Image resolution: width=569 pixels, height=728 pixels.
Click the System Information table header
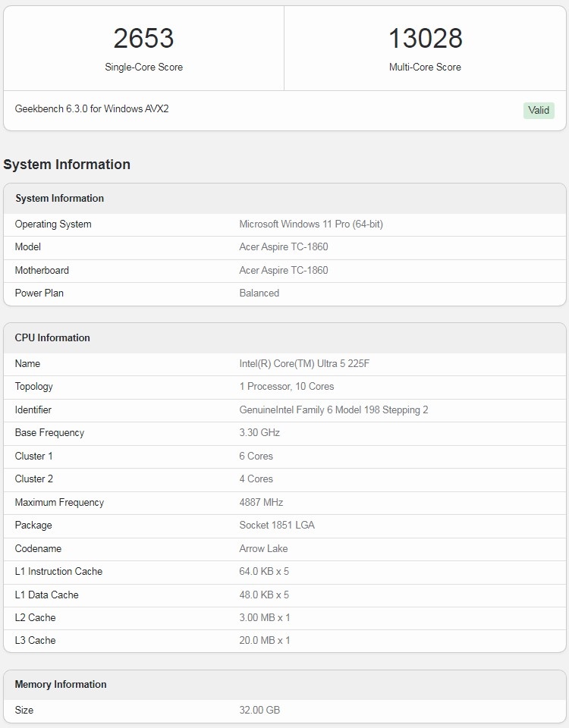tap(59, 198)
